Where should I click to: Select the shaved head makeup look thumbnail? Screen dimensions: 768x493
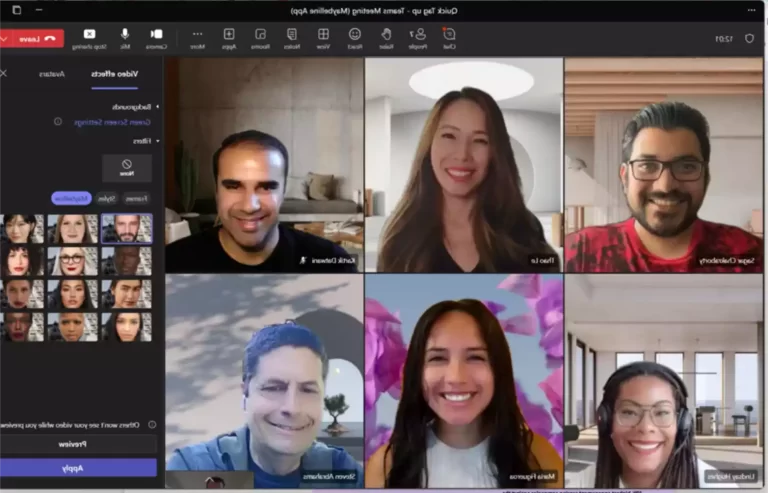(x=72, y=327)
